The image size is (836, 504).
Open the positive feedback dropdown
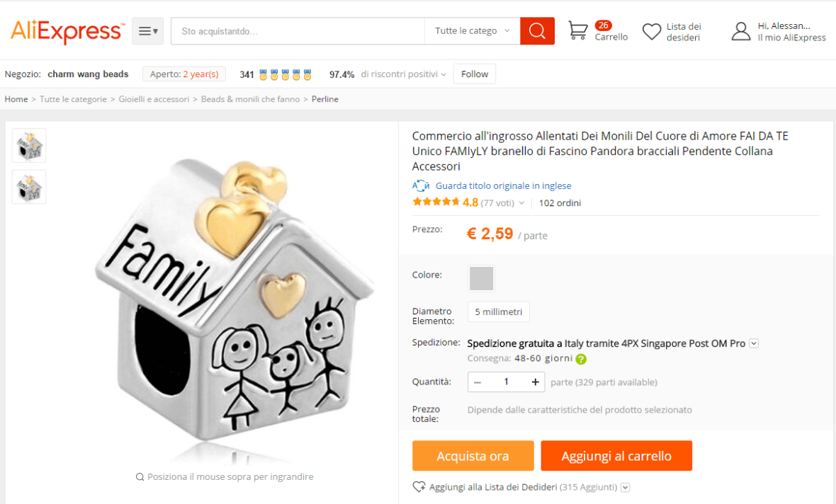444,74
